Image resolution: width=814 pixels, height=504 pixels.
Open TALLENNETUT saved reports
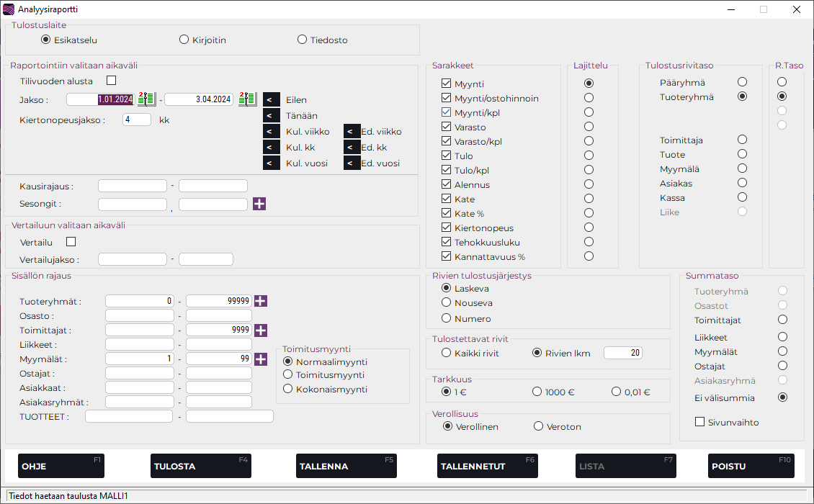pos(488,466)
